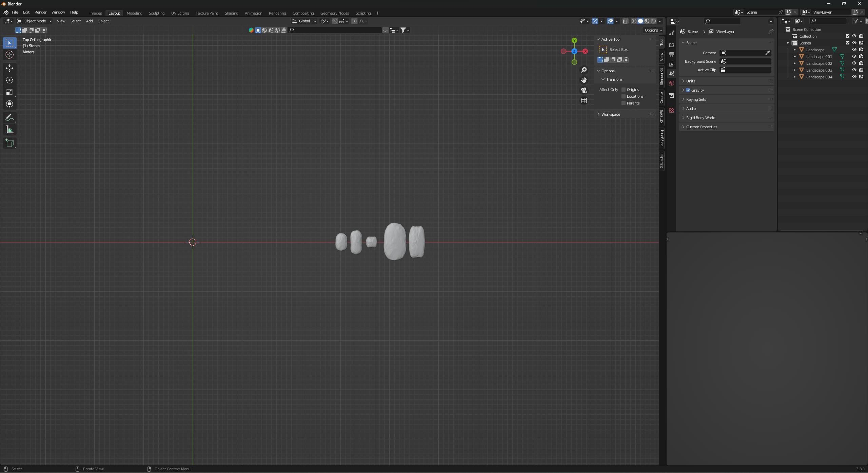Enable Affect Only Locations checkbox
Viewport: 868px width, 473px height.
tap(624, 96)
